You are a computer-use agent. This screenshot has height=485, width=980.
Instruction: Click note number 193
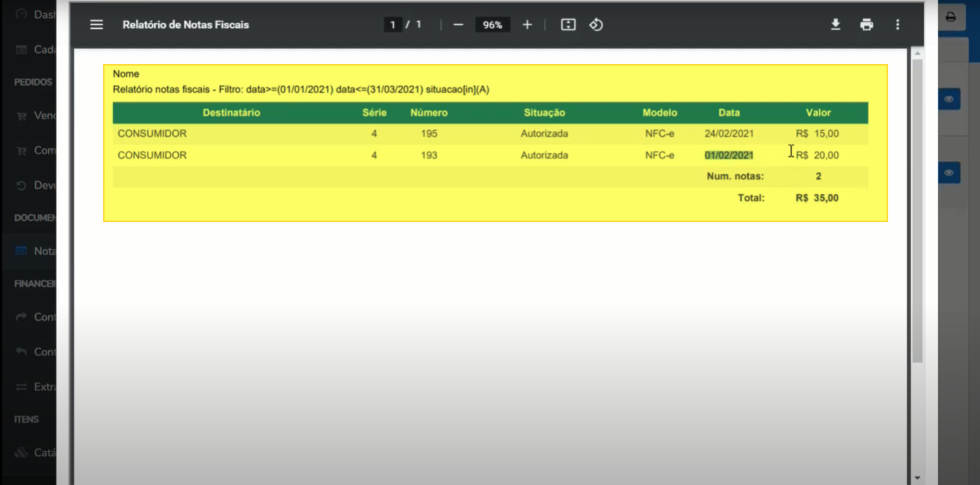[429, 155]
